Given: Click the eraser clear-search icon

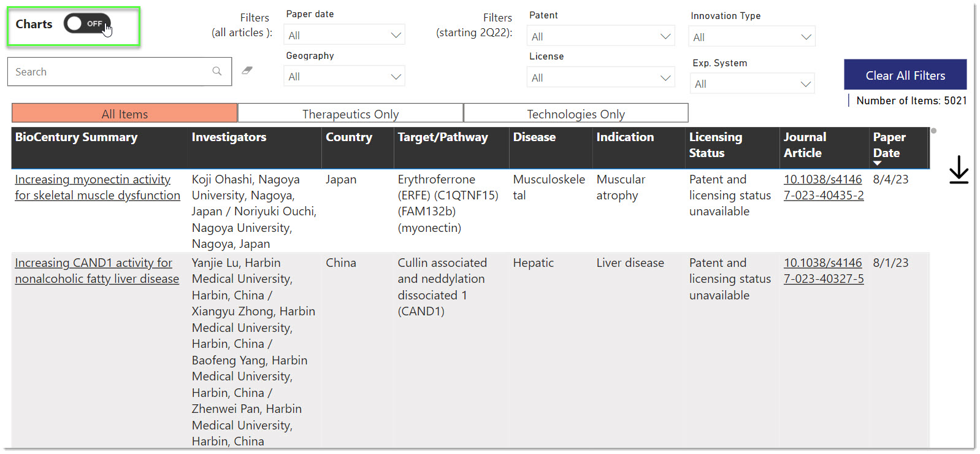Looking at the screenshot, I should pos(247,71).
